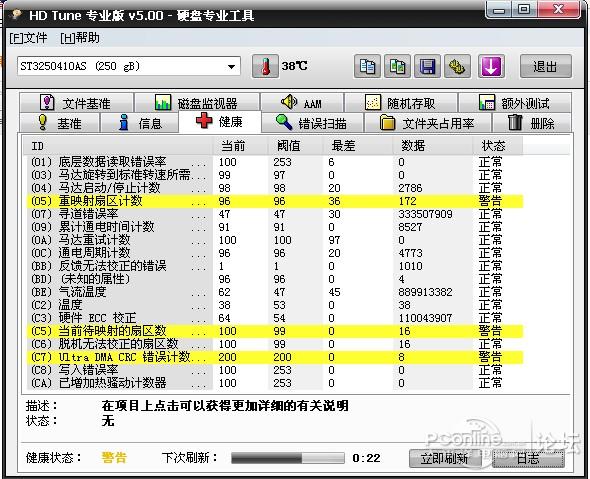Switch to the 额外测试 tab
This screenshot has height=479, width=590.
[x=515, y=102]
